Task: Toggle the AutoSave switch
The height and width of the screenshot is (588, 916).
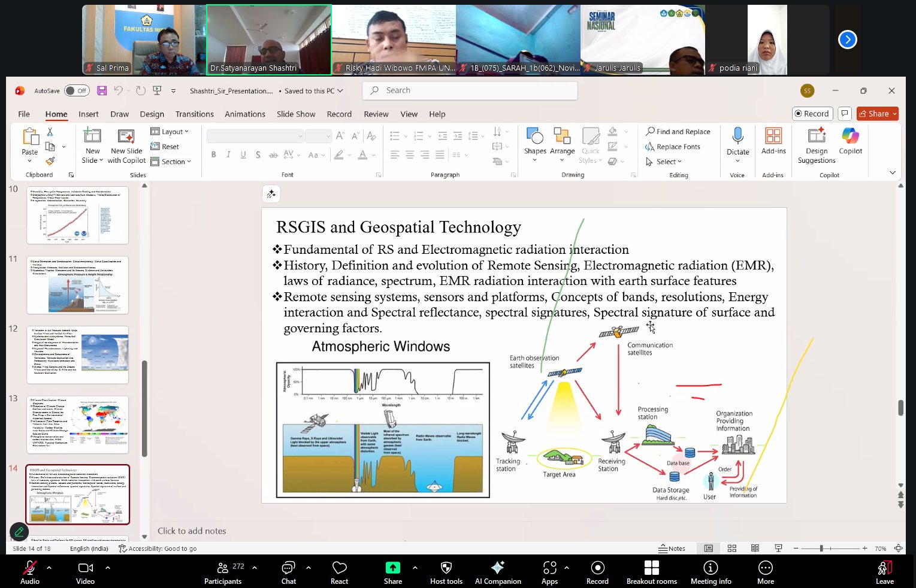Action: tap(77, 90)
